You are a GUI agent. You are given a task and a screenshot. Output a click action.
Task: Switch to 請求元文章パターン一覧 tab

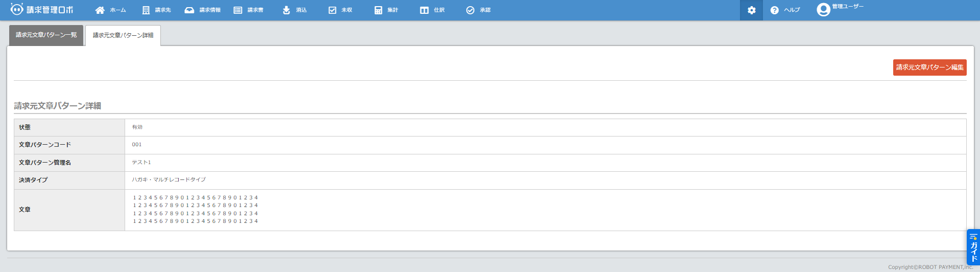point(46,35)
